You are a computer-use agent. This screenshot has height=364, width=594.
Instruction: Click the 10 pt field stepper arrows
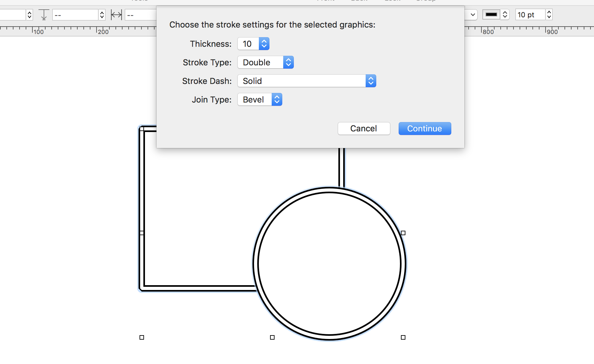pyautogui.click(x=549, y=15)
